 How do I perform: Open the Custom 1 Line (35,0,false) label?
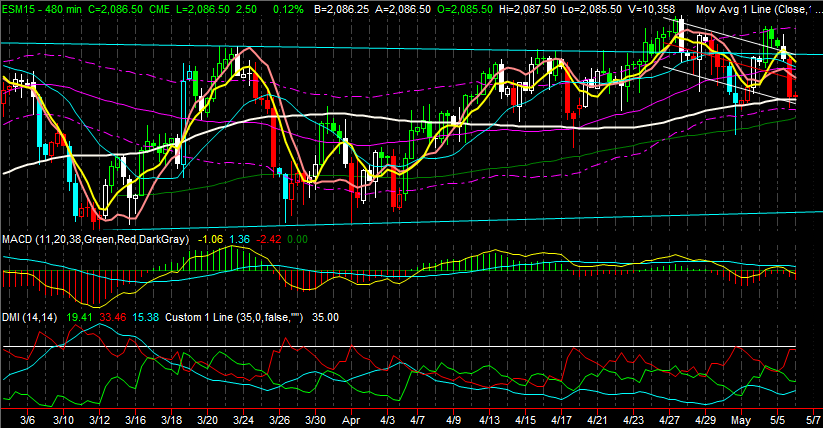(x=234, y=317)
